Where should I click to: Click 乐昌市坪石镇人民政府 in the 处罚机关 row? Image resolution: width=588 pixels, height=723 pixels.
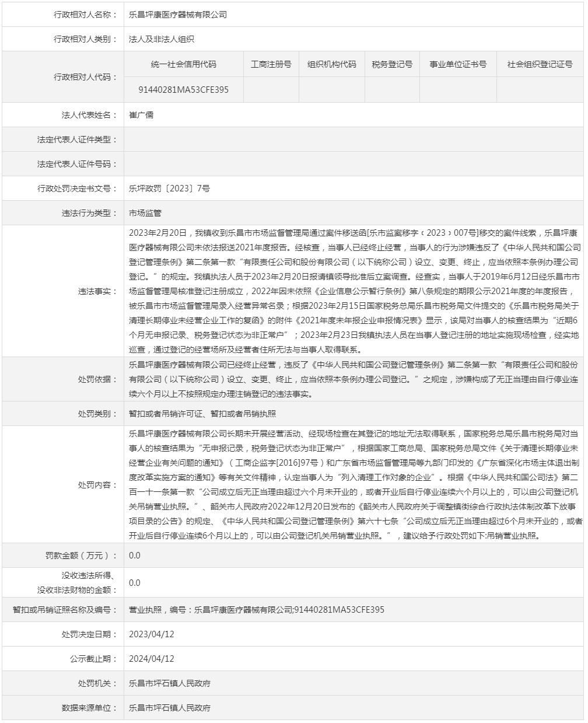(x=170, y=683)
